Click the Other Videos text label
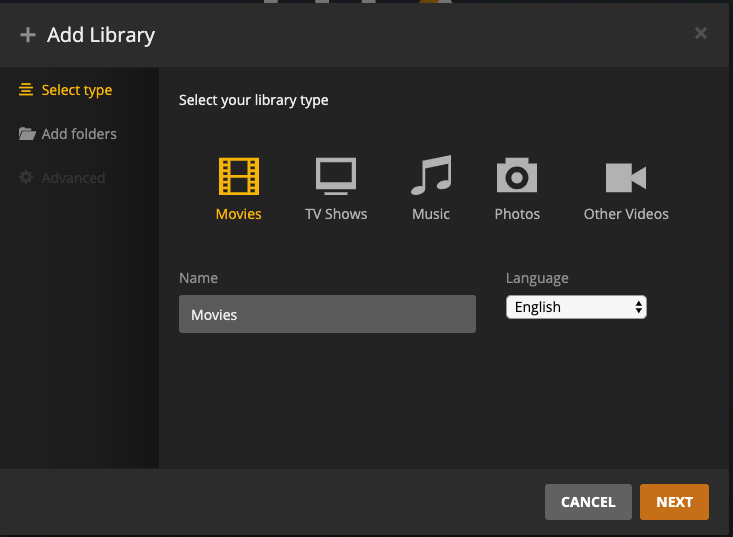Screen dimensions: 733x537 click(x=626, y=214)
